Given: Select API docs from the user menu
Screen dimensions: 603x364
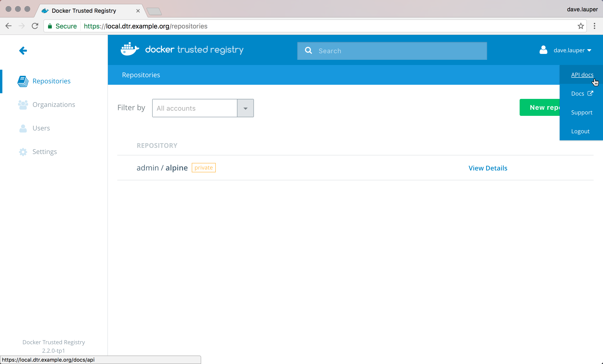Looking at the screenshot, I should click(x=582, y=75).
